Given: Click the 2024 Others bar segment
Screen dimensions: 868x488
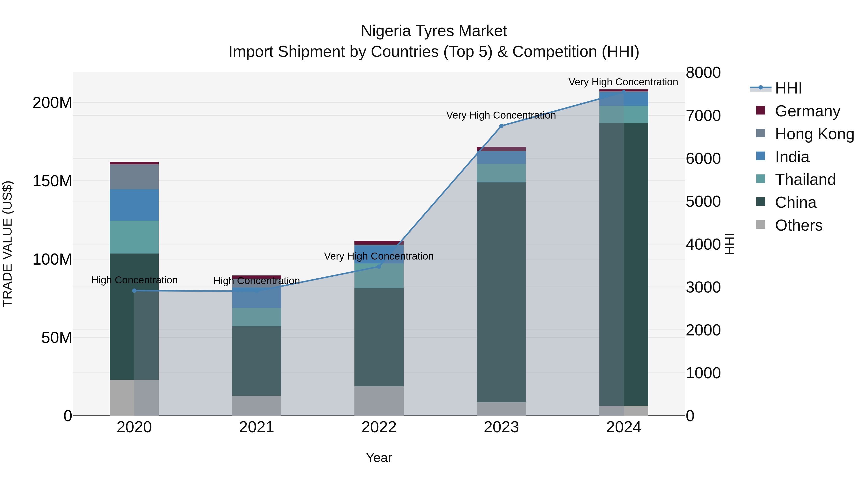Looking at the screenshot, I should point(623,411).
